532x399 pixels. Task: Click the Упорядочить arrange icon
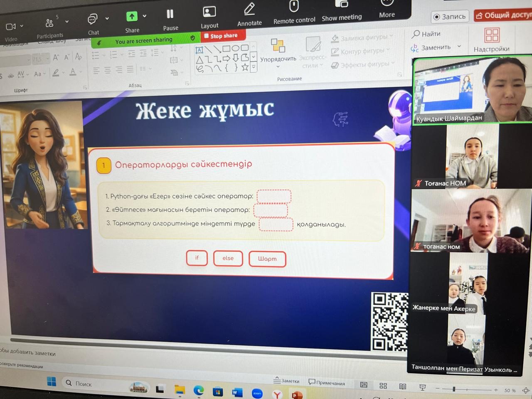pyautogui.click(x=278, y=45)
